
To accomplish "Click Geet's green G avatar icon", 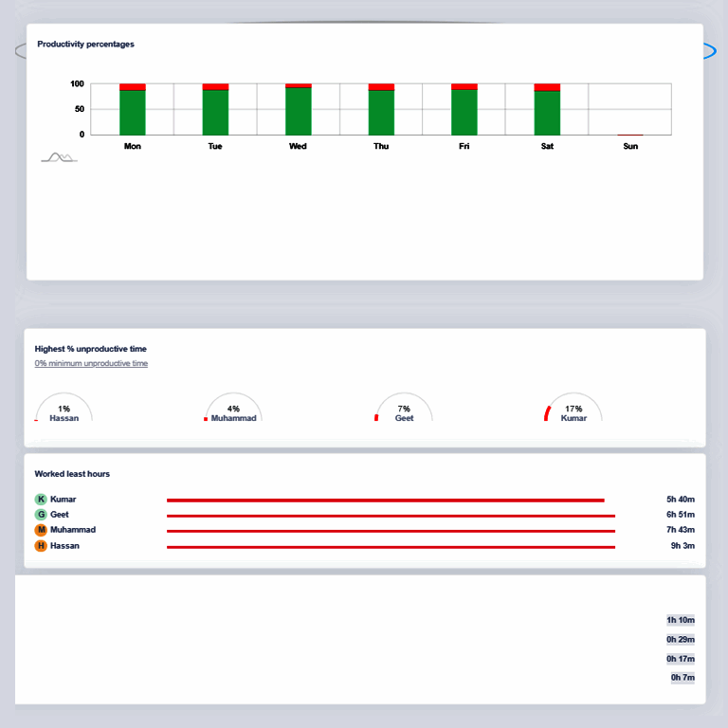I will [x=41, y=515].
